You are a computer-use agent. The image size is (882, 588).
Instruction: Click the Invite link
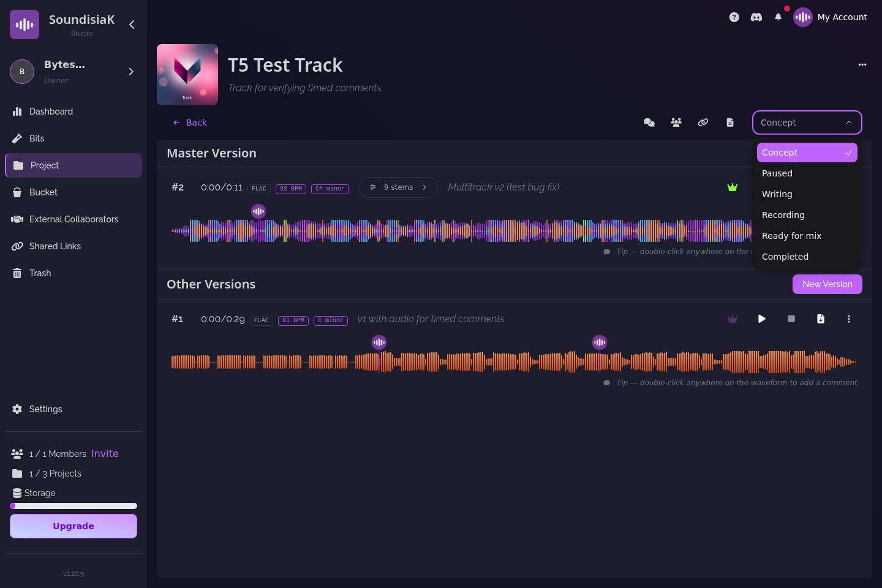tap(105, 453)
